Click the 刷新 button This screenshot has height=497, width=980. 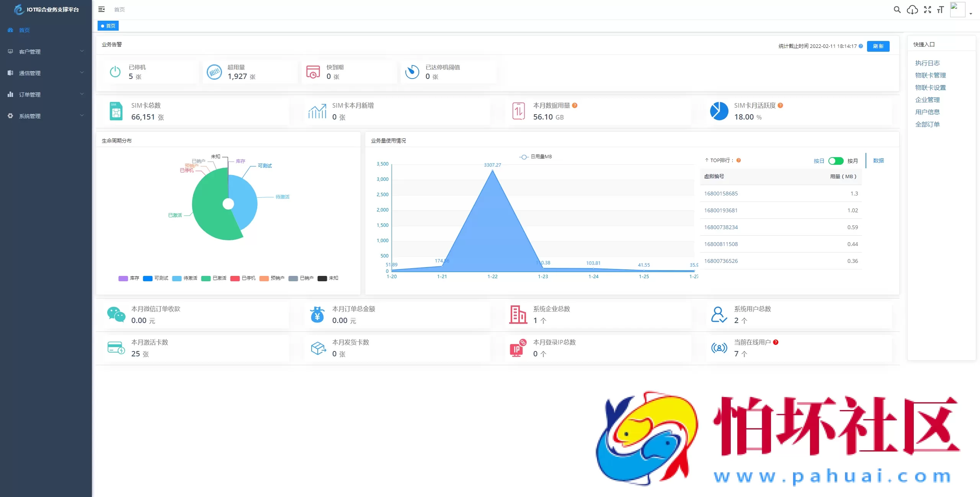pos(878,46)
